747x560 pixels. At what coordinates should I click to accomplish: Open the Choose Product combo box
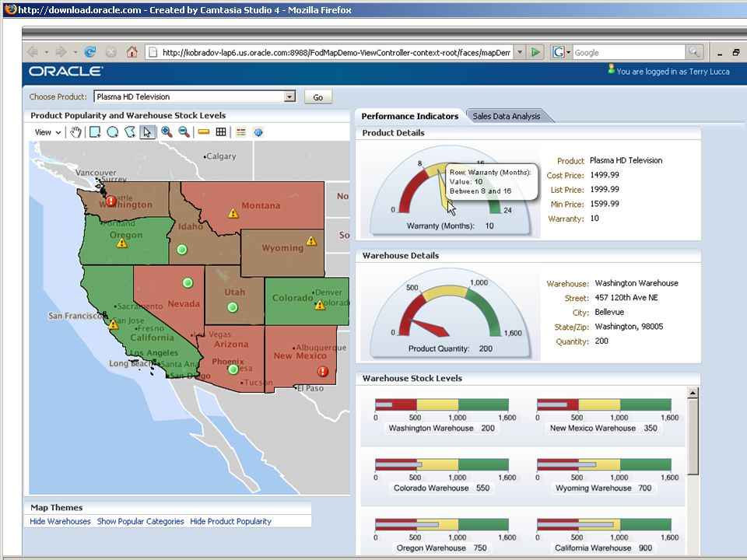tap(195, 96)
